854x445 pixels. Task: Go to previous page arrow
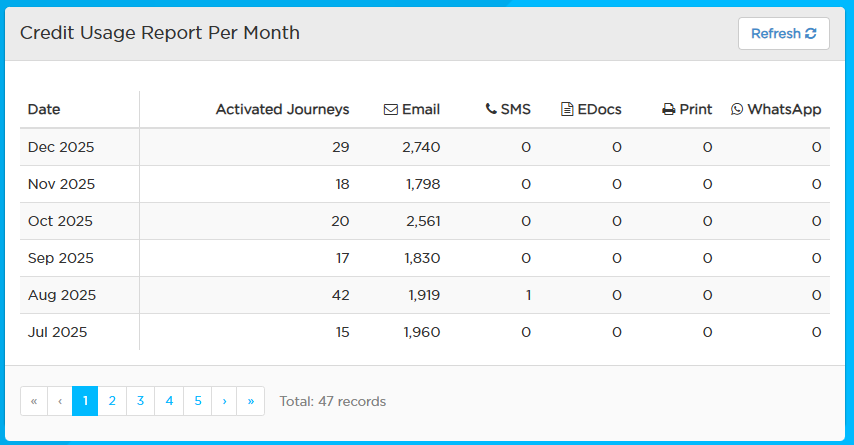[60, 401]
